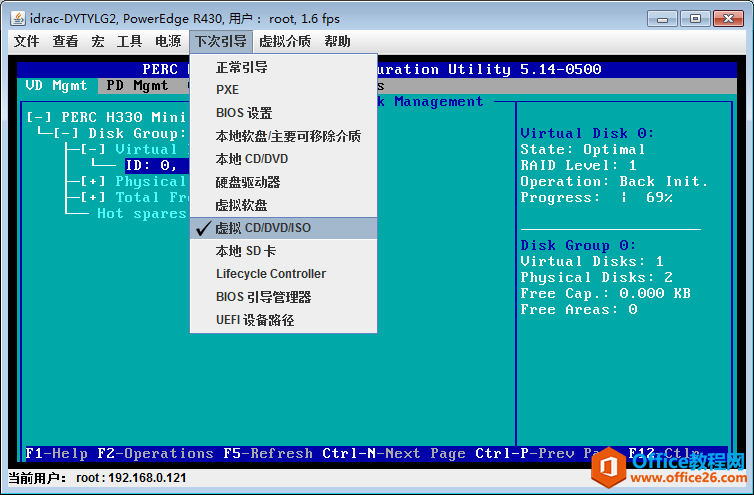Click Virtual Disk 0: heading
Viewport: 754px width, 495px height.
point(587,133)
